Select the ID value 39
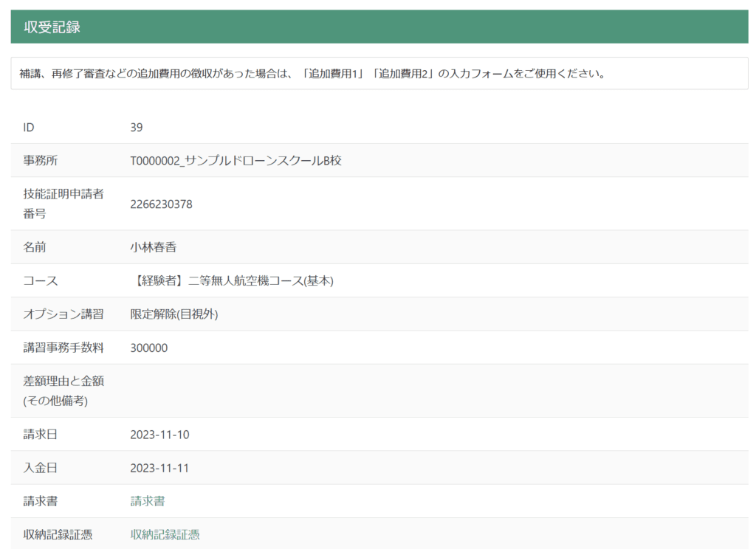The image size is (756, 549). pos(137,127)
